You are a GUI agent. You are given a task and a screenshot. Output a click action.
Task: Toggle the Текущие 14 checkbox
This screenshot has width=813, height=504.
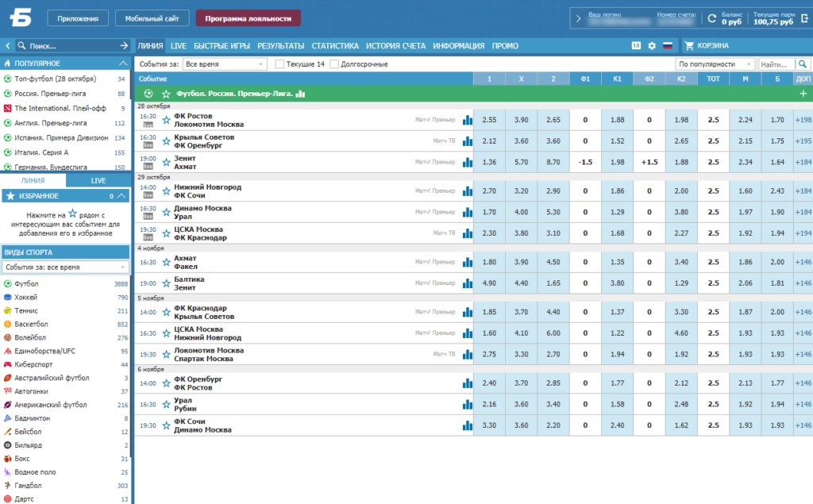[279, 63]
